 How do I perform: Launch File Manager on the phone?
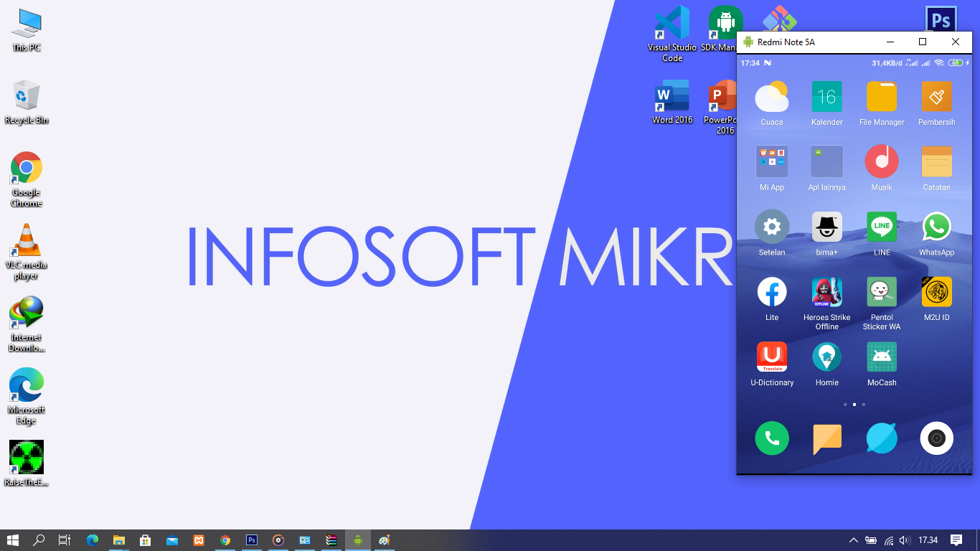[882, 97]
